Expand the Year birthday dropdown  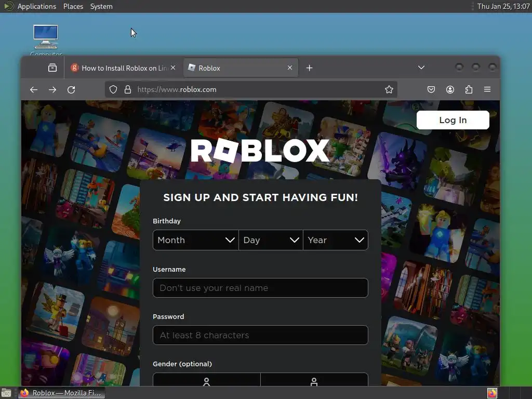tap(336, 240)
